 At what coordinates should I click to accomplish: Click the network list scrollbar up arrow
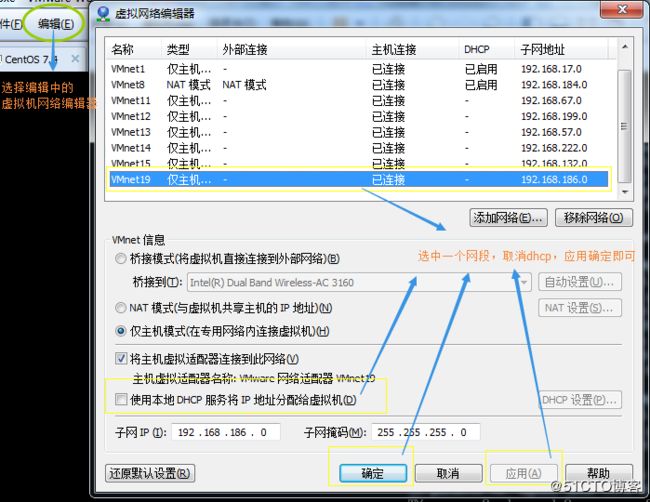624,46
